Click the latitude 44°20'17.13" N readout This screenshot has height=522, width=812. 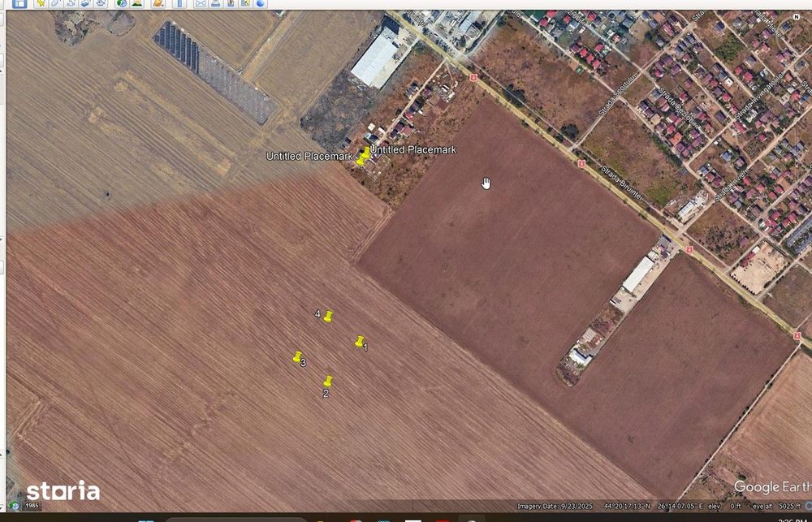click(627, 506)
